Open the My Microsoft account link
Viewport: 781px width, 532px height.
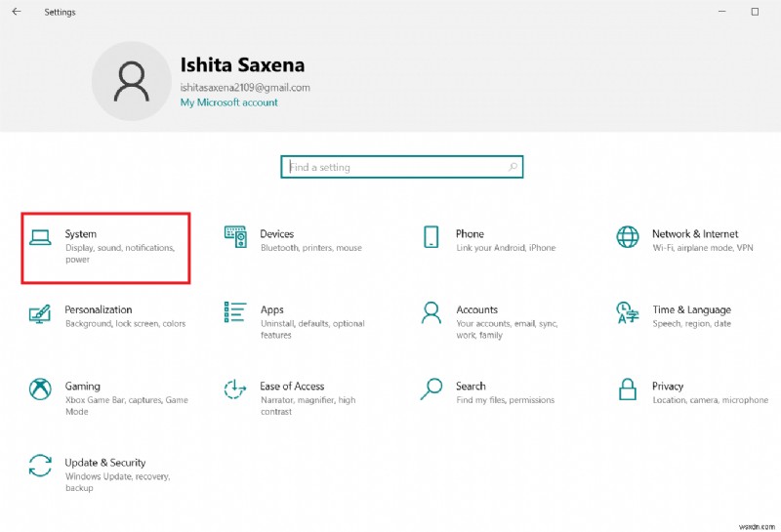pyautogui.click(x=229, y=102)
